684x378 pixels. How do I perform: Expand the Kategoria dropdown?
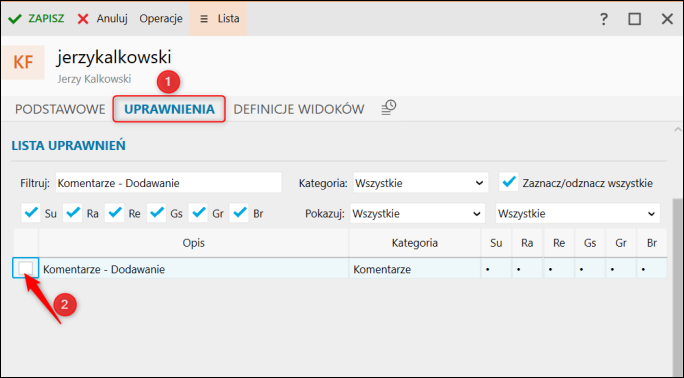(420, 183)
